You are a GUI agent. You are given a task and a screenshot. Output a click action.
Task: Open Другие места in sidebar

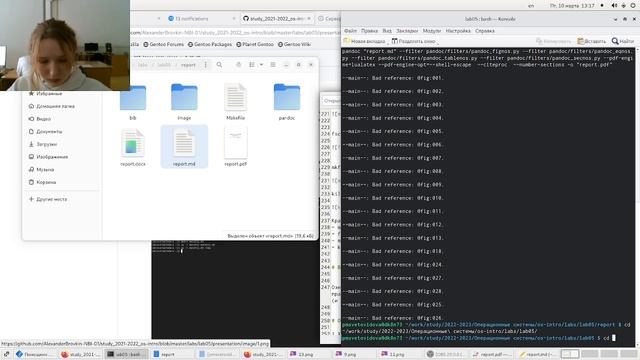tap(48, 199)
